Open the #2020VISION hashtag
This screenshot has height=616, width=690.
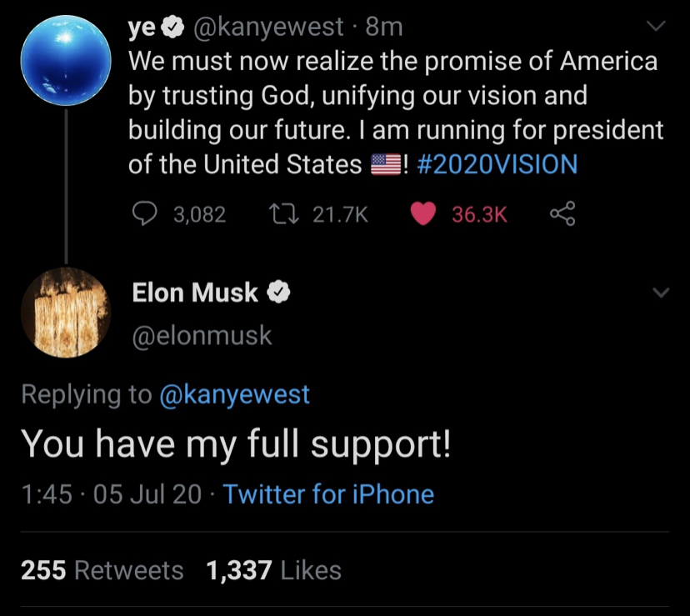495,164
